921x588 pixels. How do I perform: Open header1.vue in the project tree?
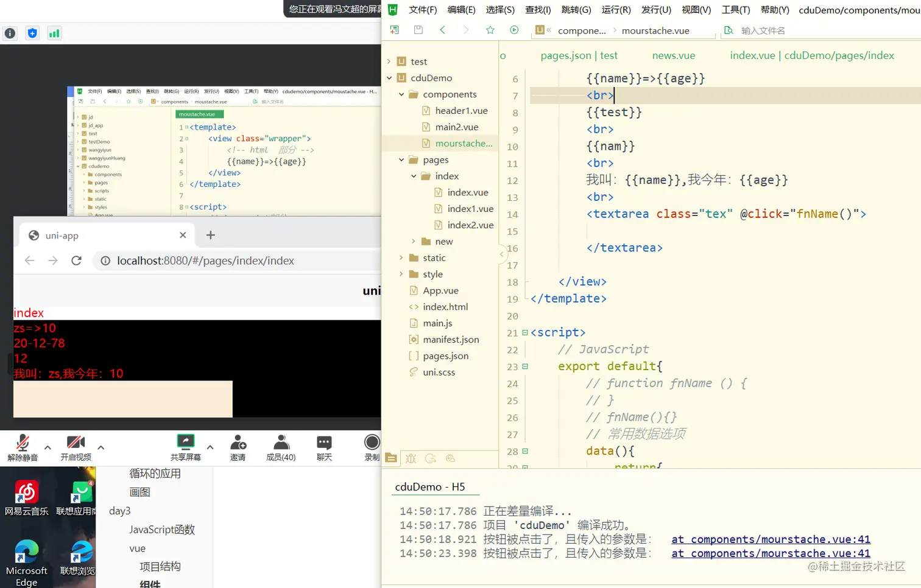point(461,111)
